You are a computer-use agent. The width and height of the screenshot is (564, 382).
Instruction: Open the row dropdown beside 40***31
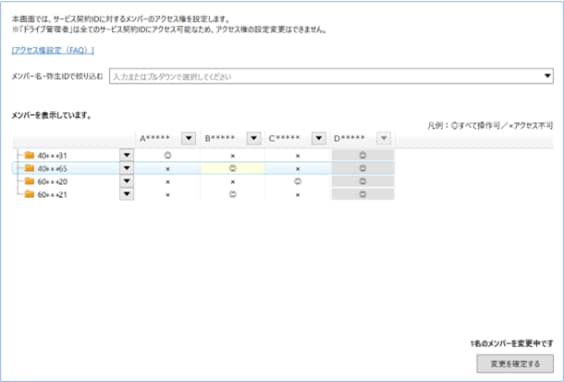(127, 155)
